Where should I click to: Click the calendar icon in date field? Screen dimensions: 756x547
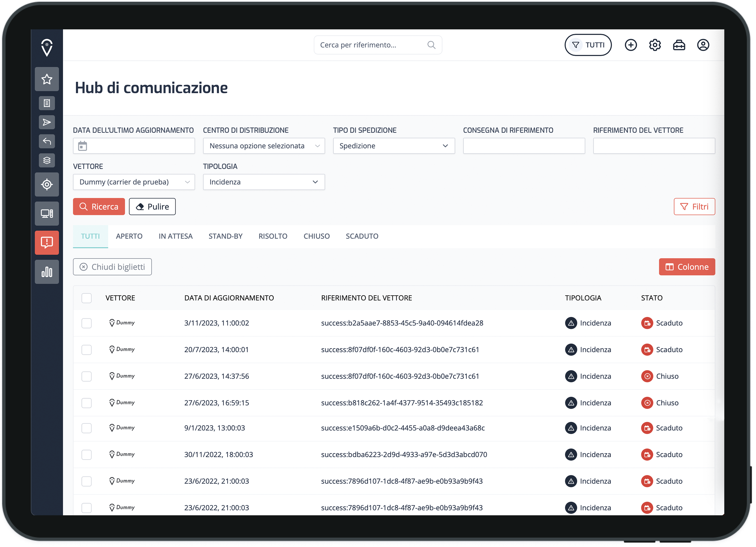click(x=83, y=146)
